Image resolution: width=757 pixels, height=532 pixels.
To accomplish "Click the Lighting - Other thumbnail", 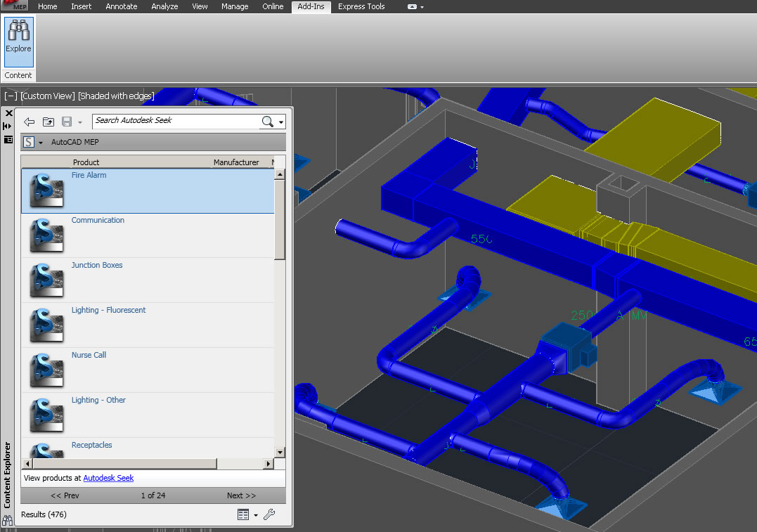I will tap(46, 415).
